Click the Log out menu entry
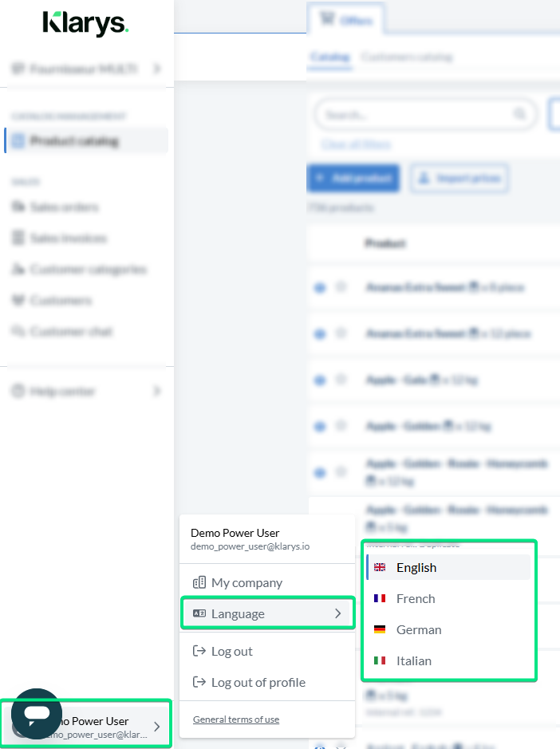This screenshot has height=749, width=560. point(231,651)
